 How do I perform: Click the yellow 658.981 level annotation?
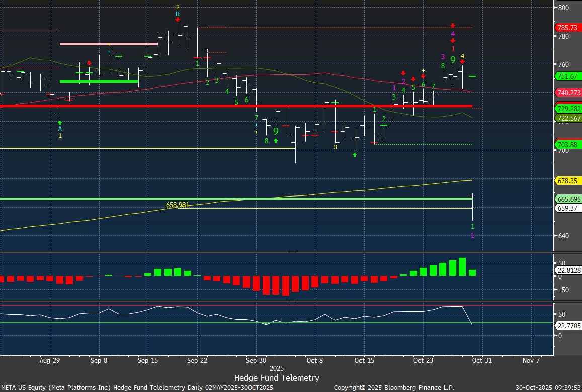(x=178, y=205)
